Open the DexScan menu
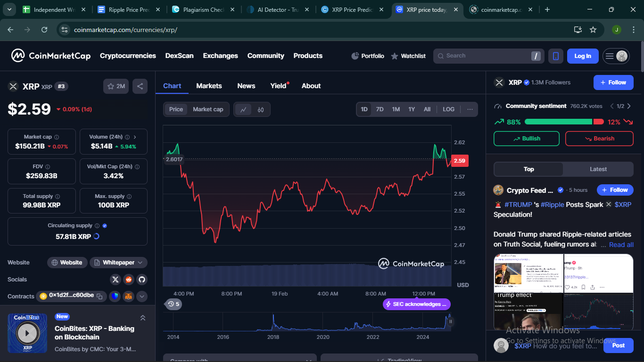 click(179, 56)
